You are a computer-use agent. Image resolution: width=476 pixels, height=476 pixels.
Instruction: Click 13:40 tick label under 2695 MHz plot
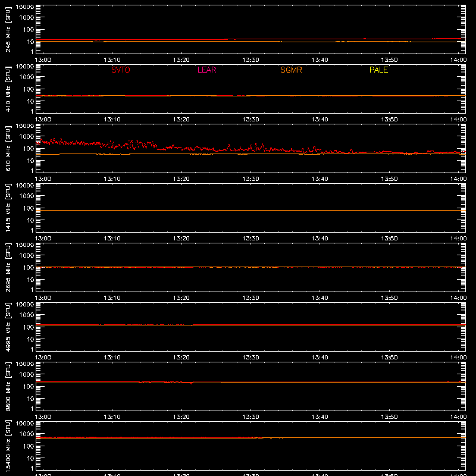[x=320, y=298]
